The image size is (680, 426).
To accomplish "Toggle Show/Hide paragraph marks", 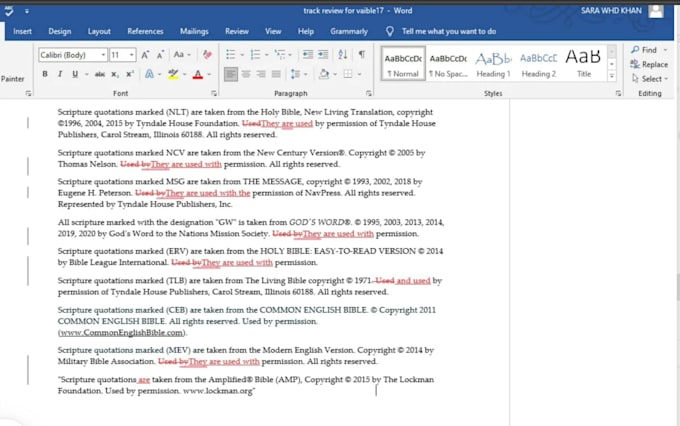I will [x=362, y=54].
